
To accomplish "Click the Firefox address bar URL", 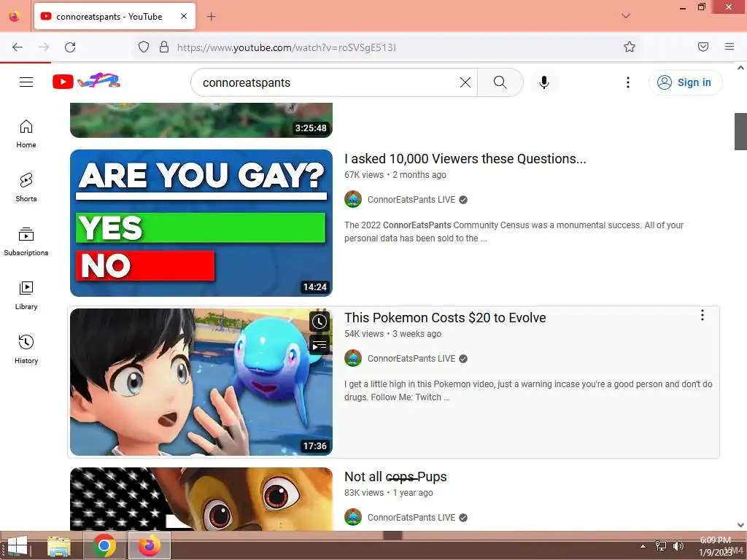I will click(286, 47).
